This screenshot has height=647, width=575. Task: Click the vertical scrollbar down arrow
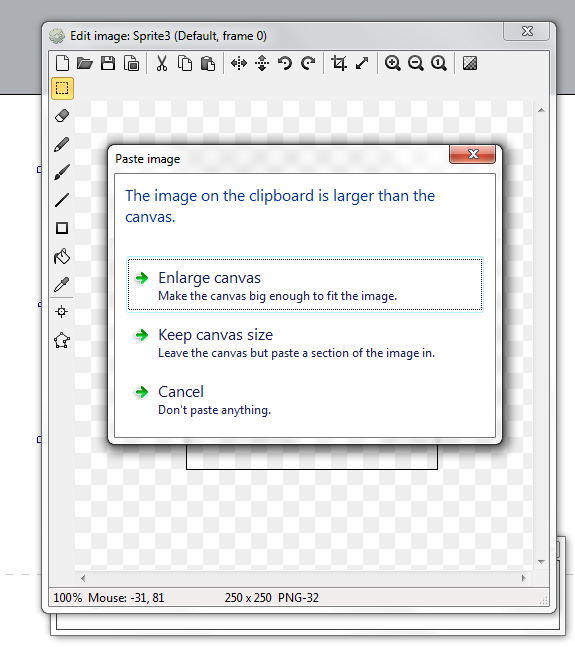[541, 562]
